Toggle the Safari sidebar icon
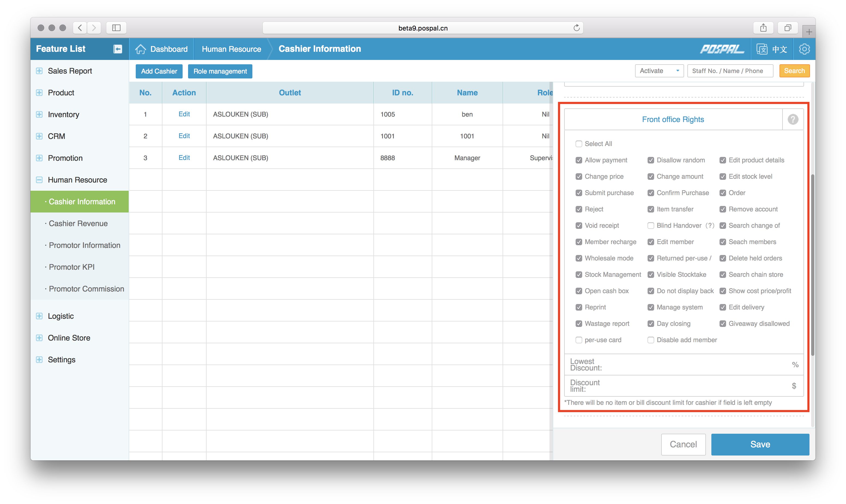846x504 pixels. coord(116,28)
